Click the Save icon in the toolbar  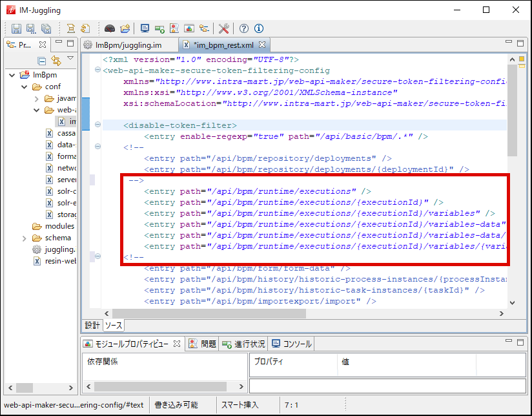[x=16, y=28]
